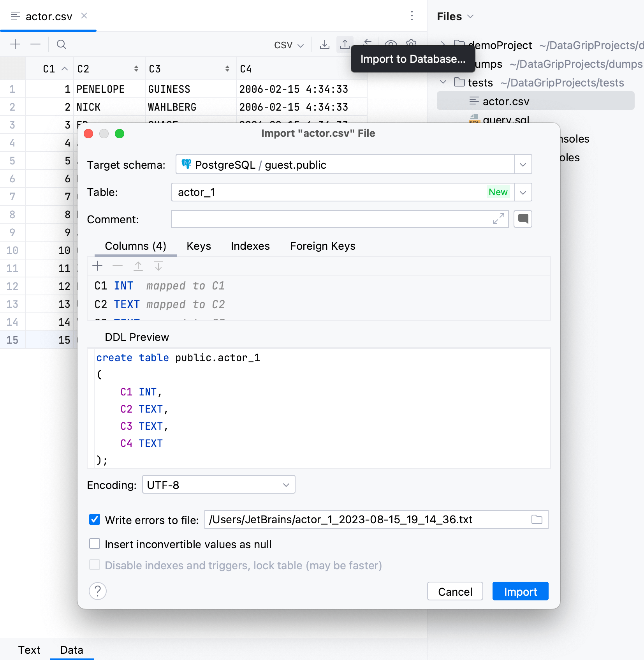Click the WAHLBERG cell in the table
The width and height of the screenshot is (644, 660).
(191, 107)
